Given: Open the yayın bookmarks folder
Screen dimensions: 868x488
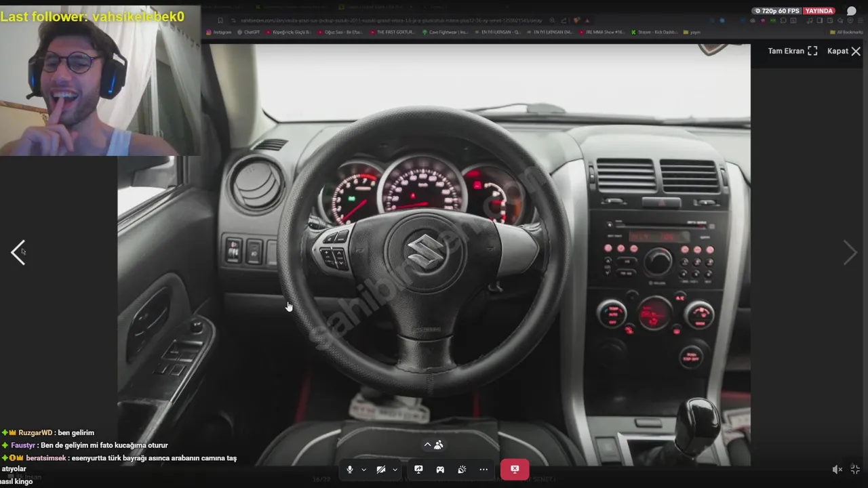Looking at the screenshot, I should [692, 32].
